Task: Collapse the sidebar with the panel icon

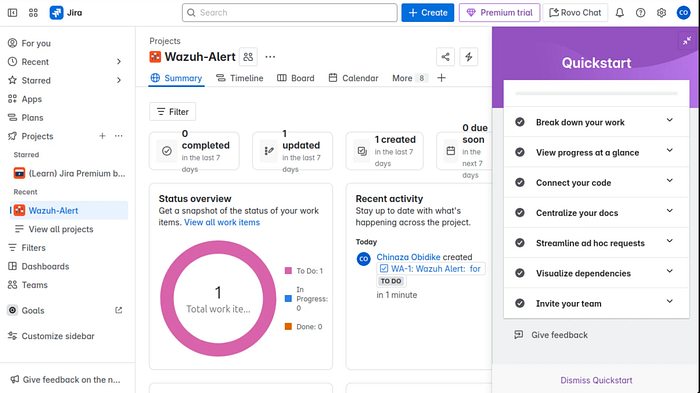Action: [x=12, y=13]
